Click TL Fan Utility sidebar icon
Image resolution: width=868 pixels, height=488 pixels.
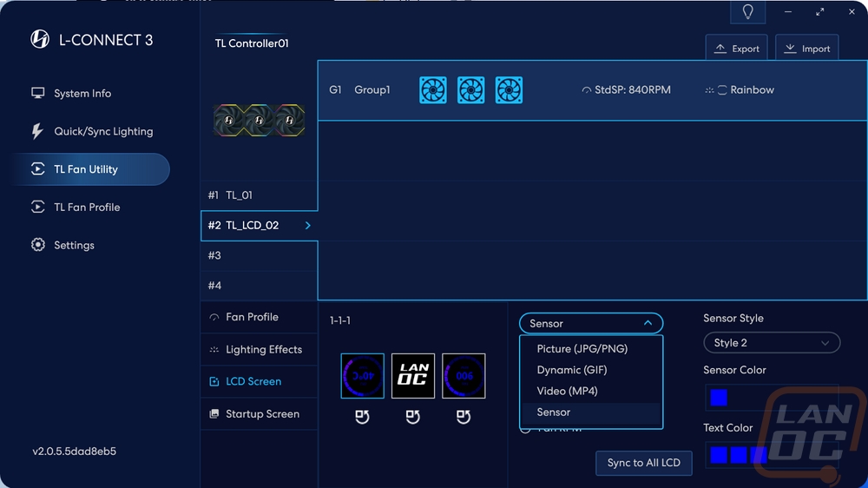coord(37,169)
